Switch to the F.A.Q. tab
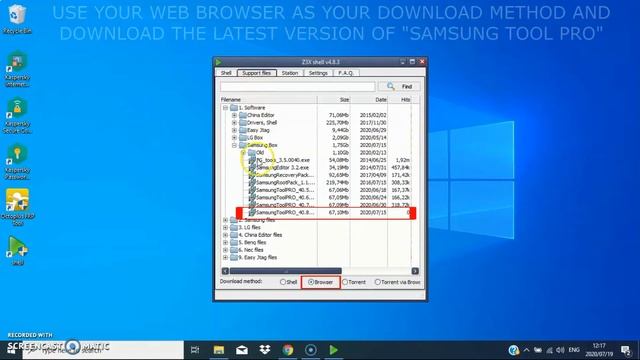Screen dimensions: 640x360 coord(346,73)
